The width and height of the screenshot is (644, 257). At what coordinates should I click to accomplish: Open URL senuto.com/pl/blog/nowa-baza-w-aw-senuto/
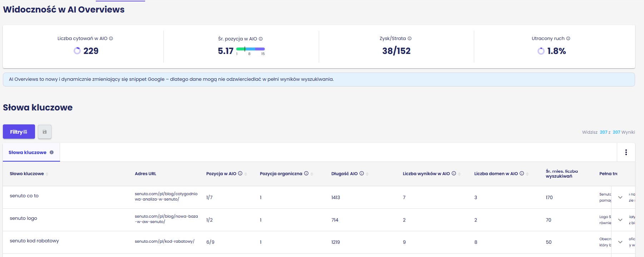pyautogui.click(x=166, y=219)
